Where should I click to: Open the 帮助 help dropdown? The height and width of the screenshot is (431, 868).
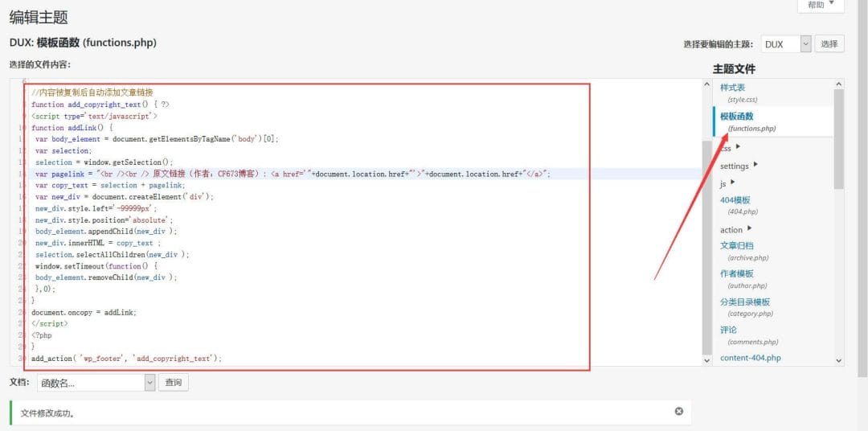click(x=820, y=5)
